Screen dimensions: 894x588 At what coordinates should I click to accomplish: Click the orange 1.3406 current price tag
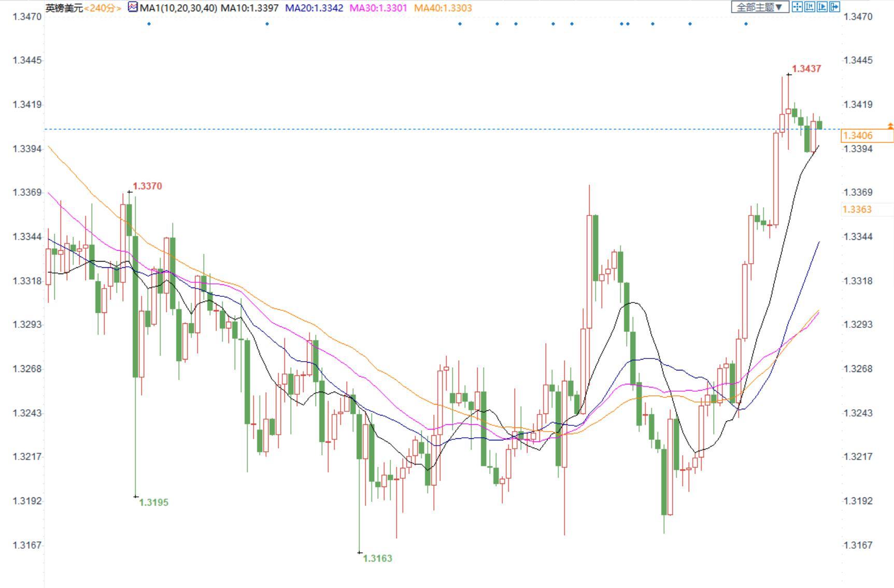point(867,135)
